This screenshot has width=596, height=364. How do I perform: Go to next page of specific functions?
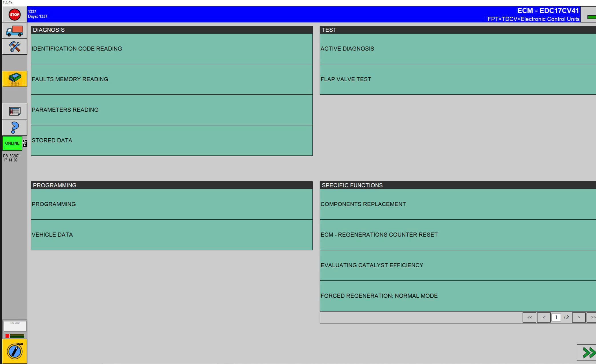[579, 317]
